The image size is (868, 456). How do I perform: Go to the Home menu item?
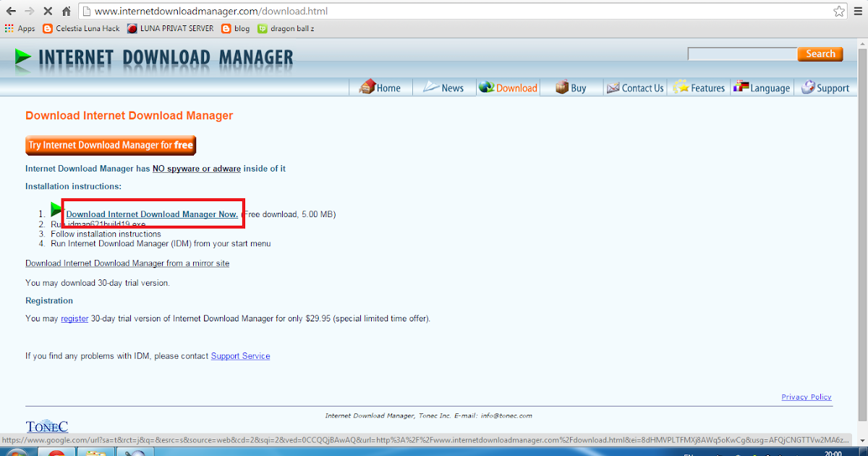point(380,88)
